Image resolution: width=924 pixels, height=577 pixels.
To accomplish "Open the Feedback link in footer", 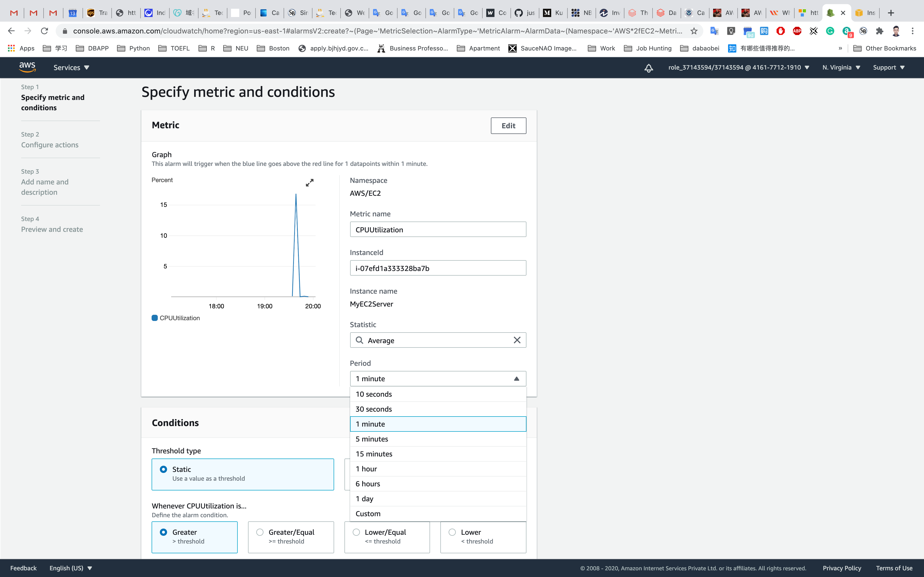I will 23,568.
